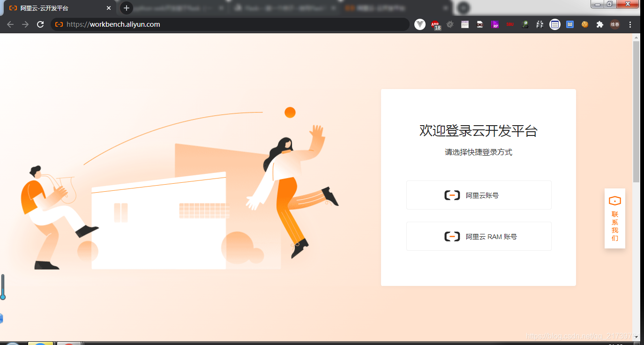Click the workbench.aliyun.com address bar
The width and height of the screenshot is (644, 345).
point(230,24)
